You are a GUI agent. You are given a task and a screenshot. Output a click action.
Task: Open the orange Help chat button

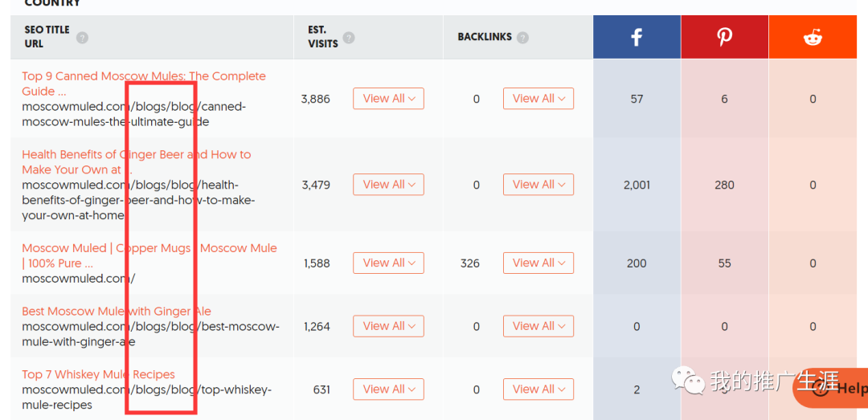830,388
